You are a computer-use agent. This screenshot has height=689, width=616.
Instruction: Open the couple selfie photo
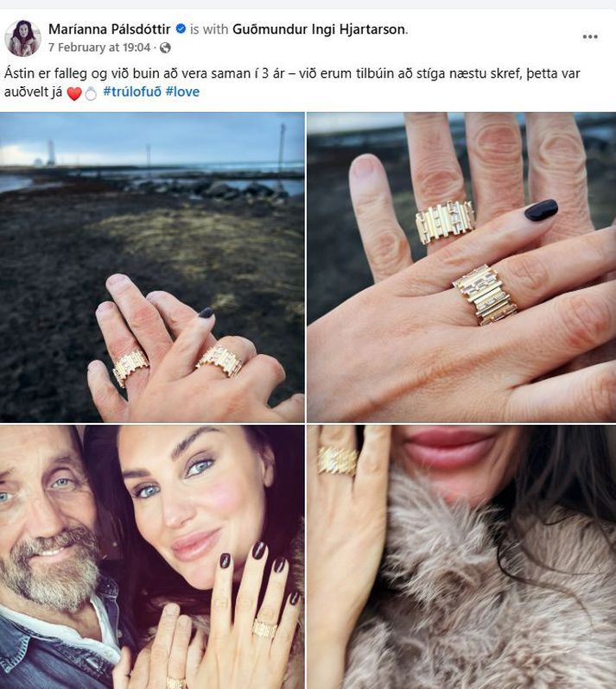point(152,557)
